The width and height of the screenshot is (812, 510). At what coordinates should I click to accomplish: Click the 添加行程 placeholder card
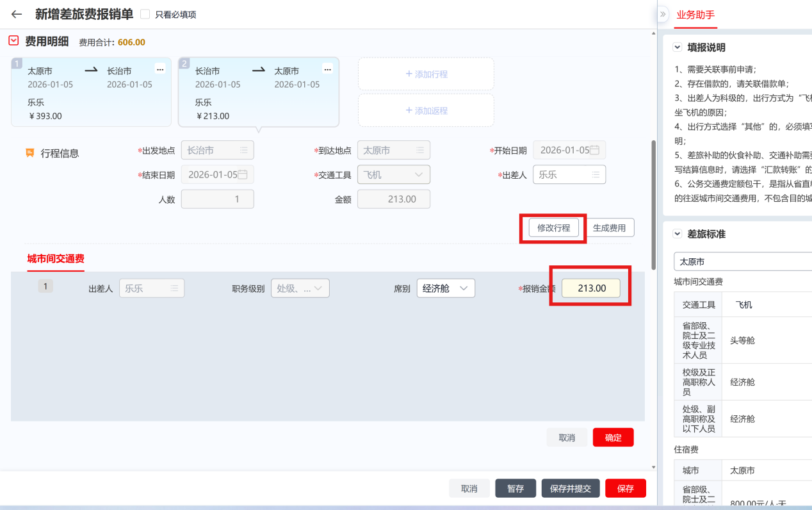coord(426,74)
